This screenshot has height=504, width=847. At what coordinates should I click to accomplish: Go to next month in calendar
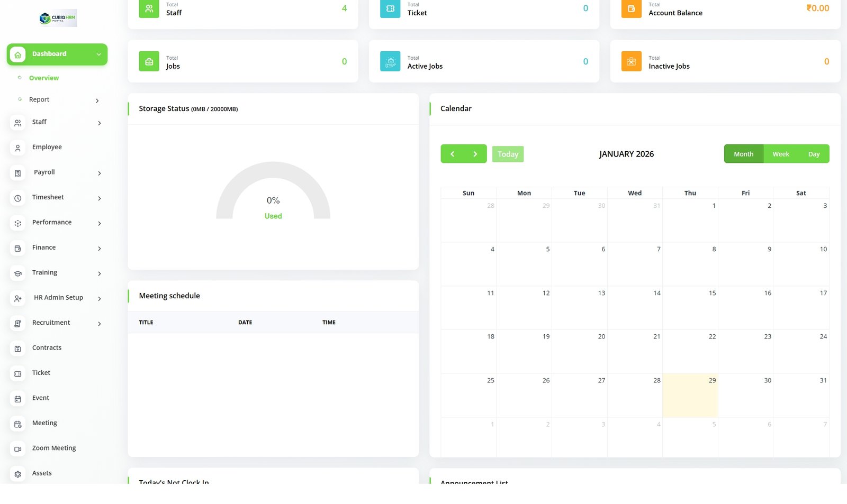click(475, 154)
